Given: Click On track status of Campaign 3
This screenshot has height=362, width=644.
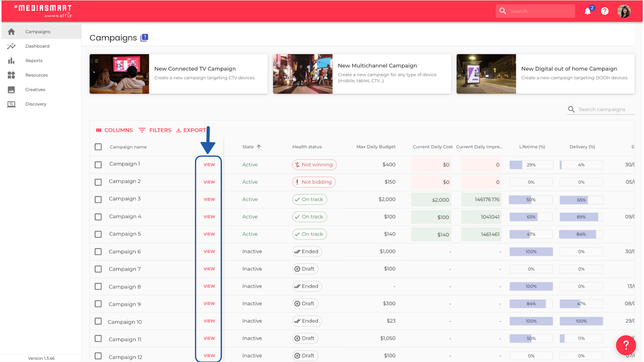Looking at the screenshot, I should coord(309,199).
